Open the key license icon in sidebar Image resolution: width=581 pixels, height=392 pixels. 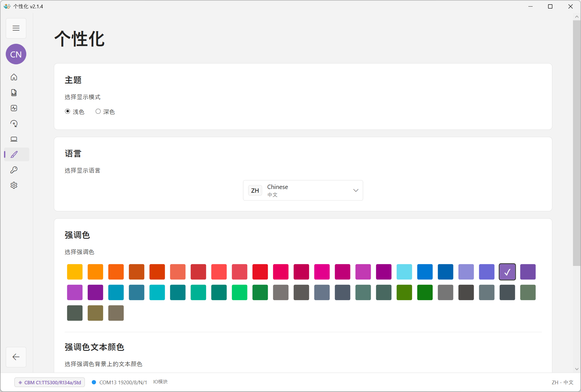14,170
